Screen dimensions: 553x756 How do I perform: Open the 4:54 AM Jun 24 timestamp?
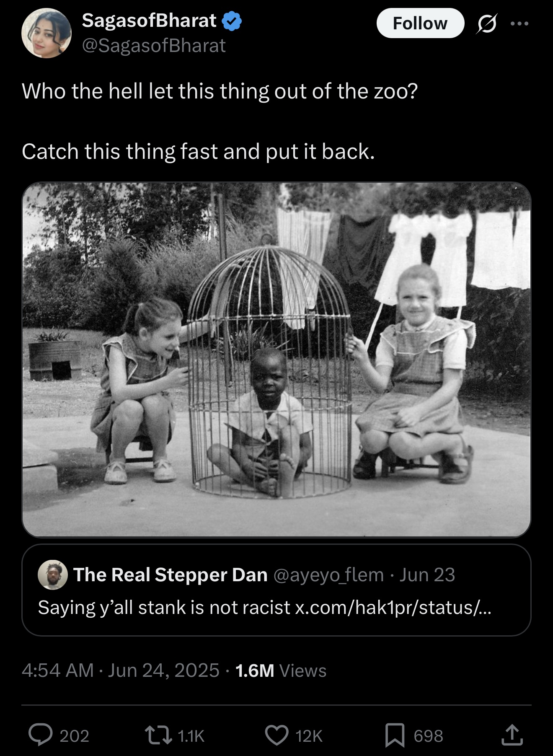tap(121, 670)
